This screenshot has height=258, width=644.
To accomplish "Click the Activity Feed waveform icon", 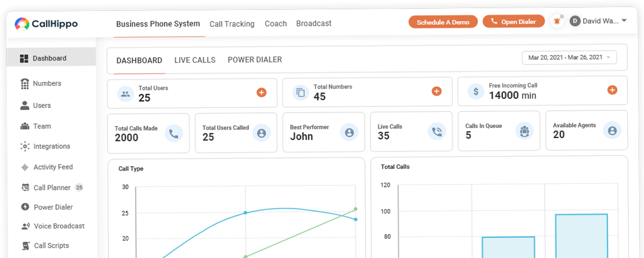I will click(x=25, y=167).
